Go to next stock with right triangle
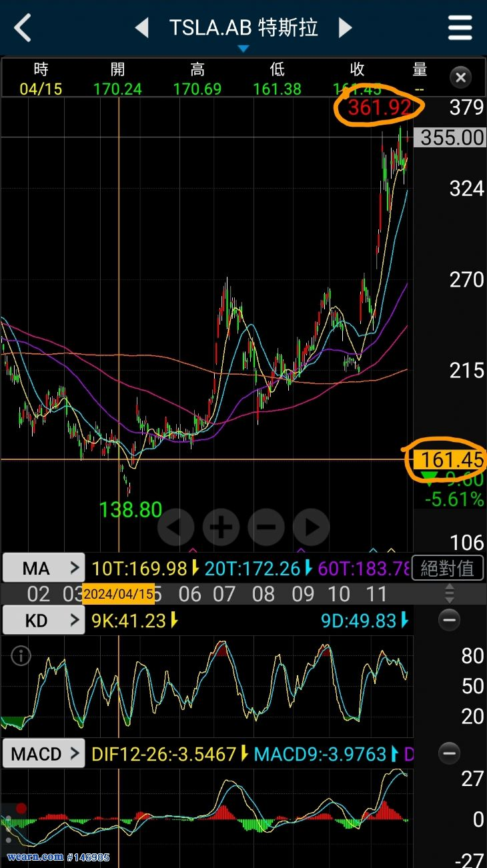Screen dimensions: 487x868 click(345, 28)
